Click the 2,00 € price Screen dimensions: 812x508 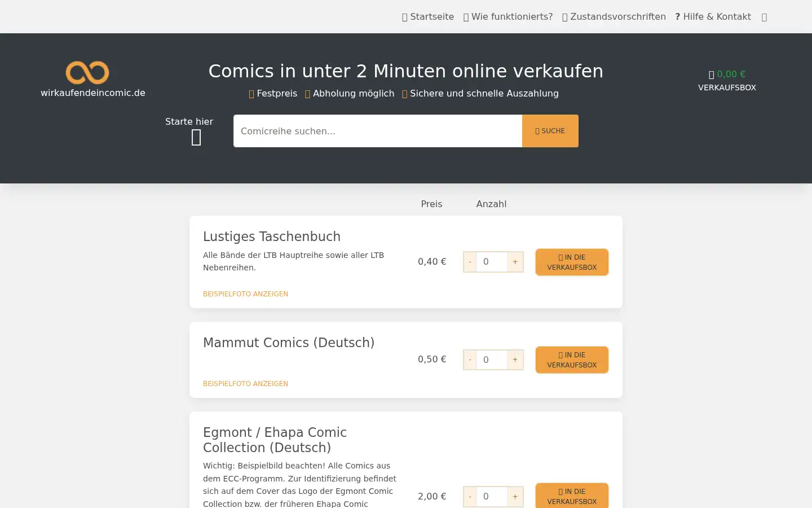tap(432, 497)
